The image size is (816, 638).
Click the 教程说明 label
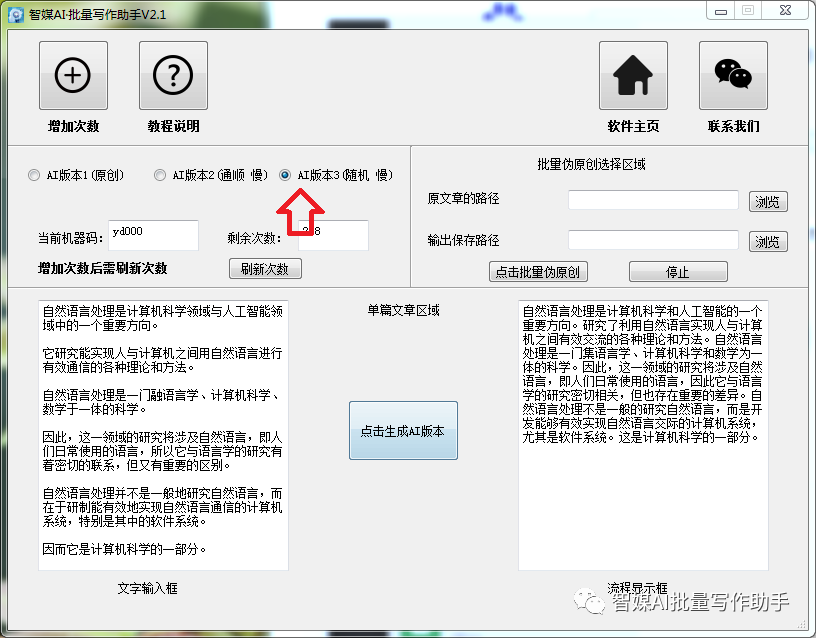click(x=173, y=126)
